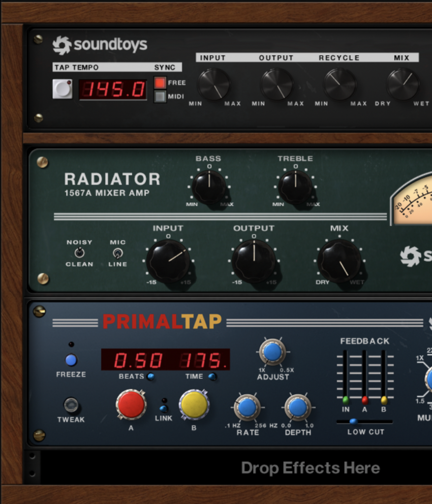Move the LOW CUT slider on PrimalTap
Viewport: 432px width, 504px height.
352,420
